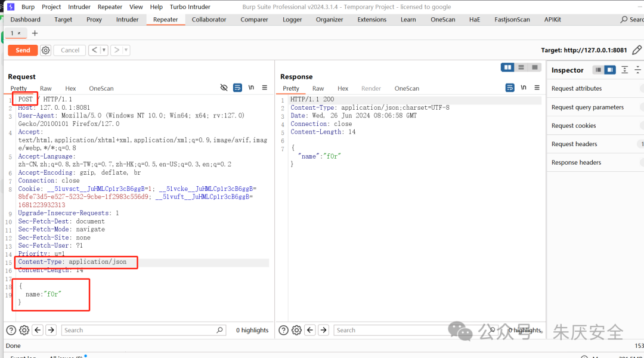Switch to the Target tab
Image resolution: width=644 pixels, height=358 pixels.
coord(63,19)
